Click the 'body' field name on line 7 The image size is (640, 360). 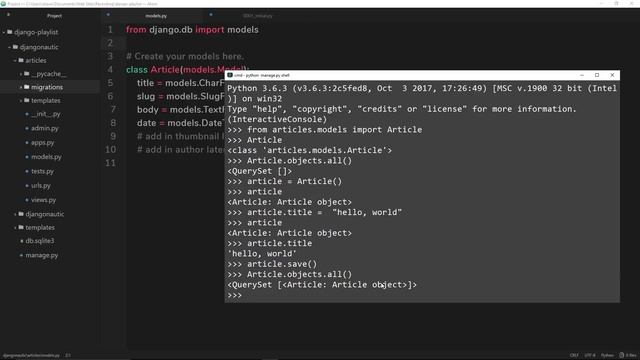pos(147,110)
